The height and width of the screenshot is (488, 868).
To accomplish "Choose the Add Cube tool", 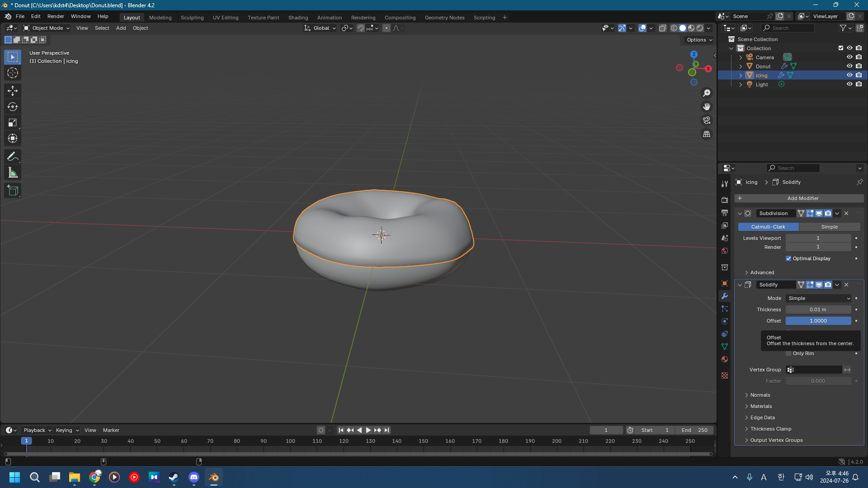I will [13, 191].
